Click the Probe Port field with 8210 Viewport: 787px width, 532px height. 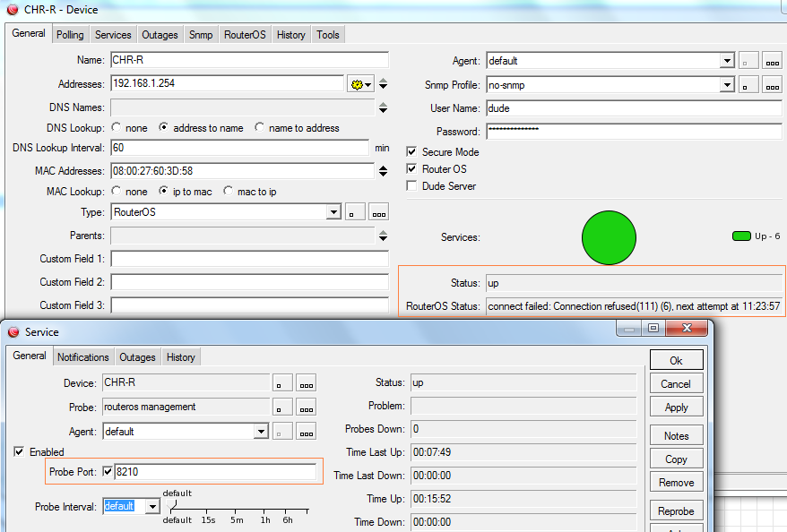[216, 472]
